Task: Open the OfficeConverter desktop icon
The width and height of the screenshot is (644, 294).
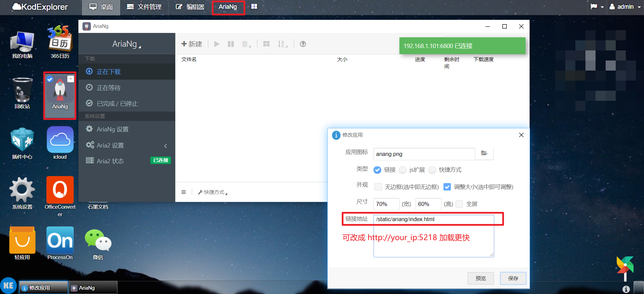Action: click(x=60, y=197)
